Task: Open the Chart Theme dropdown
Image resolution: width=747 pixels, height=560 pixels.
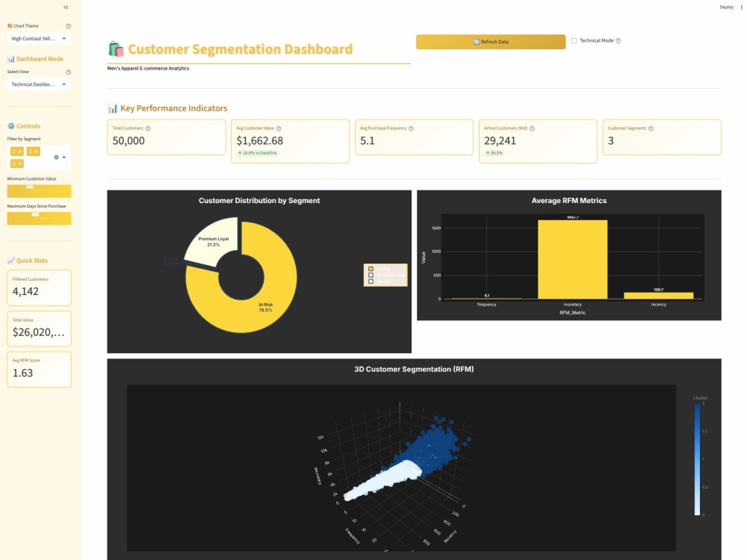Action: pos(39,39)
